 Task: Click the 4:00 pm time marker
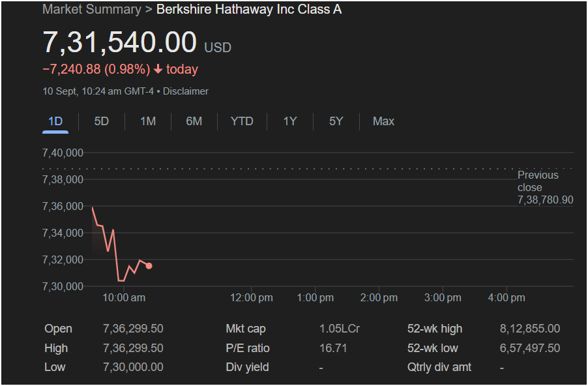click(x=507, y=298)
